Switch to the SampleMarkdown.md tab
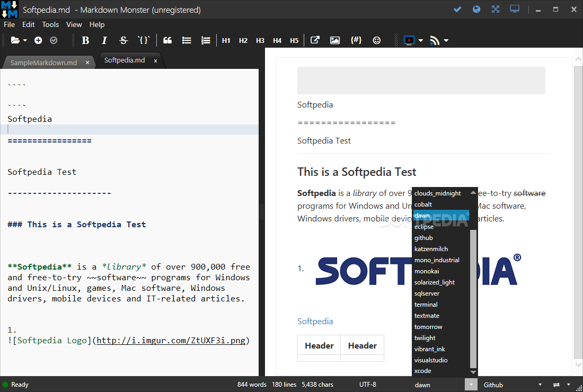Viewport: 583px width, 392px height. pos(43,63)
